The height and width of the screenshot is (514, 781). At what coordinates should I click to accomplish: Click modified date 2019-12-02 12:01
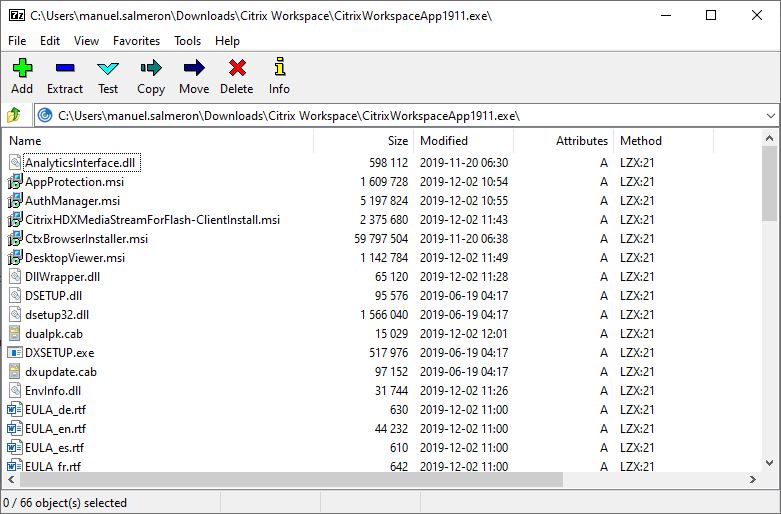click(464, 334)
